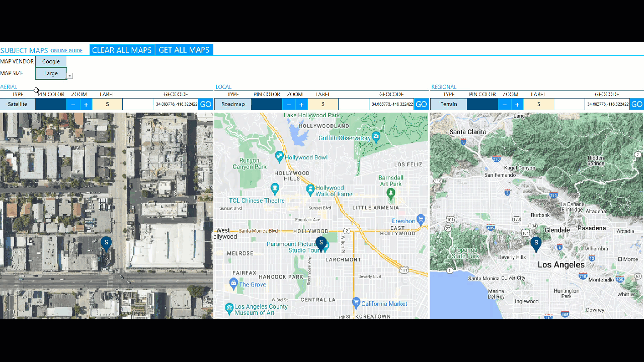Click GO for the Local map
The width and height of the screenshot is (644, 362).
coord(421,105)
